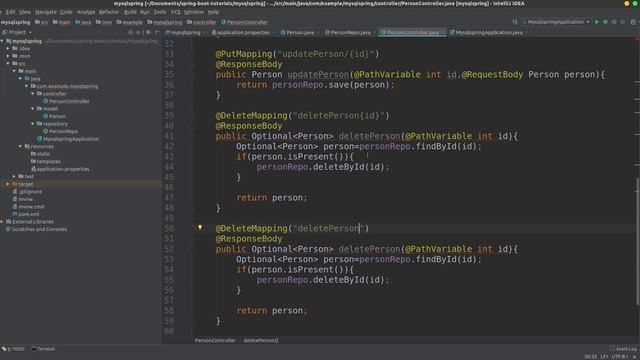Open the Help menu
The width and height of the screenshot is (640, 360).
pyautogui.click(x=213, y=12)
